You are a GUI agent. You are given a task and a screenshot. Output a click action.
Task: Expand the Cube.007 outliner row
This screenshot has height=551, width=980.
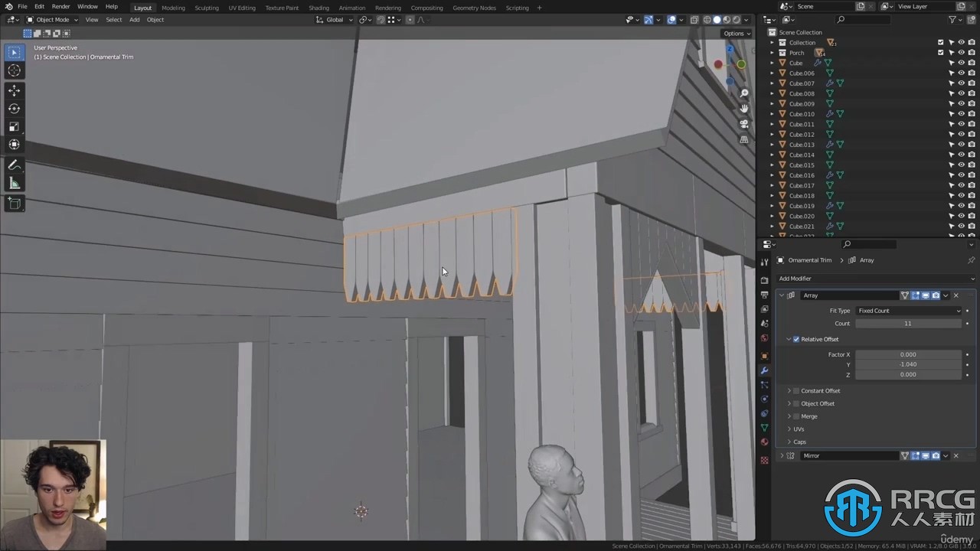[773, 83]
